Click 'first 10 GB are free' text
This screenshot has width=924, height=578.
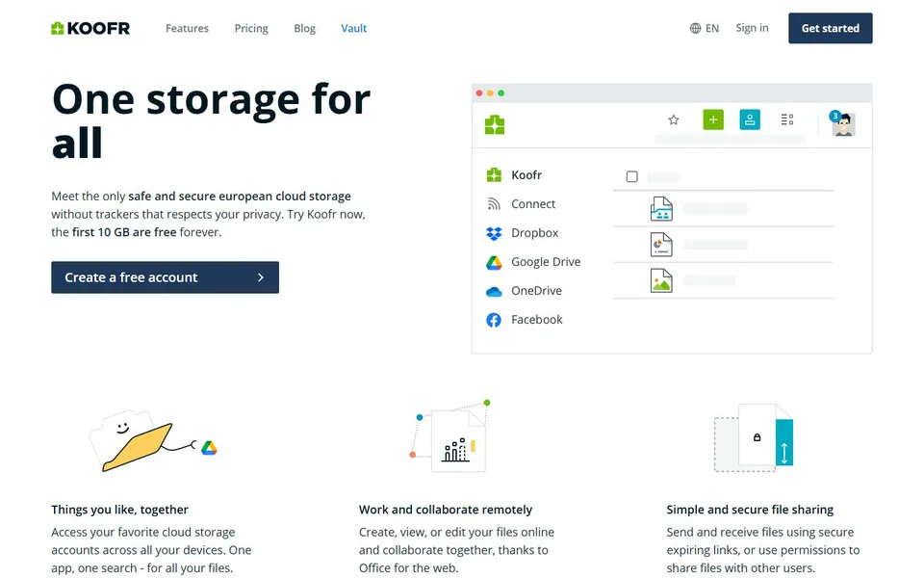click(x=124, y=232)
